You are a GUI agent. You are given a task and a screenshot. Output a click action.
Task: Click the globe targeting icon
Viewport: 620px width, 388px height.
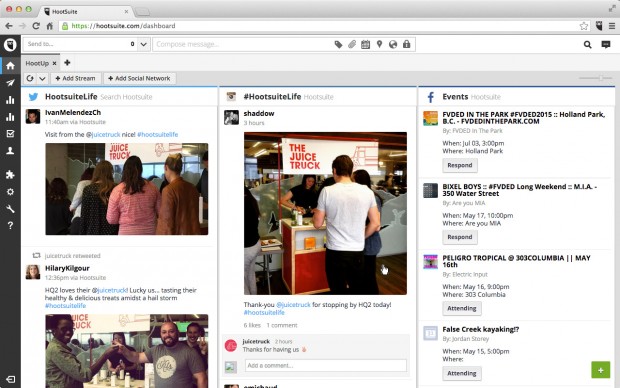point(393,44)
